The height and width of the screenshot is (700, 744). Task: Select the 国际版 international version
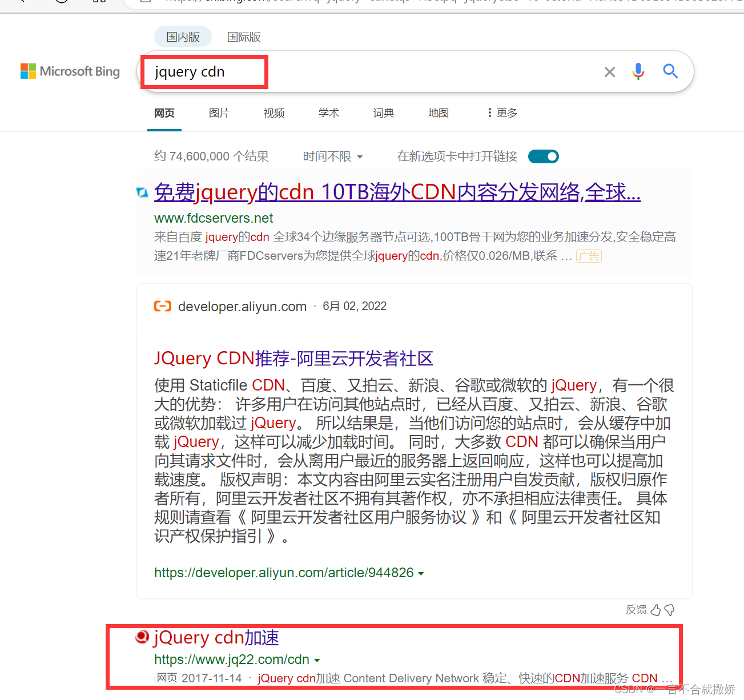pyautogui.click(x=244, y=37)
